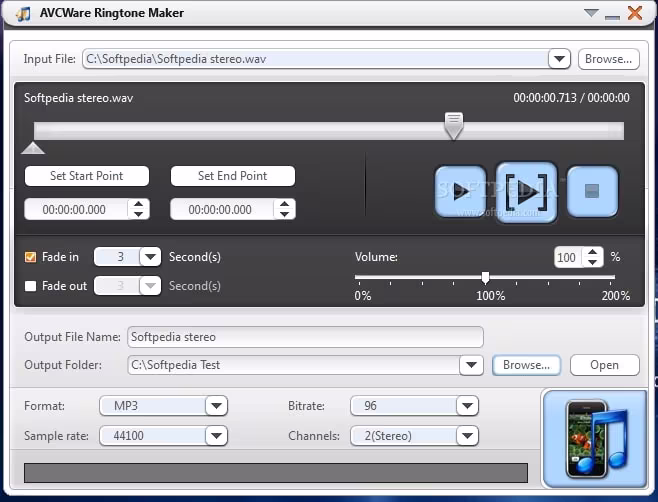The width and height of the screenshot is (658, 502).
Task: Expand the Input File path dropdown
Action: click(559, 59)
